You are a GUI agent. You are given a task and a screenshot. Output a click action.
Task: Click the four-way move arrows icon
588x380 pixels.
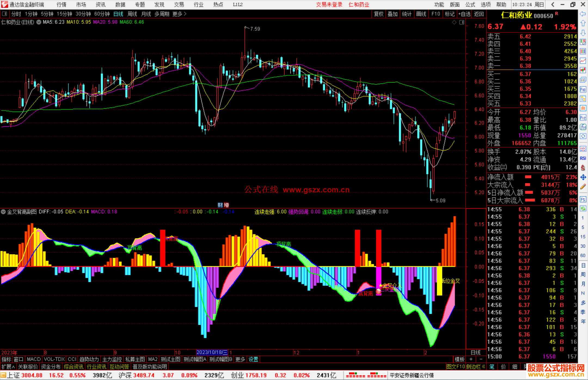(583, 177)
